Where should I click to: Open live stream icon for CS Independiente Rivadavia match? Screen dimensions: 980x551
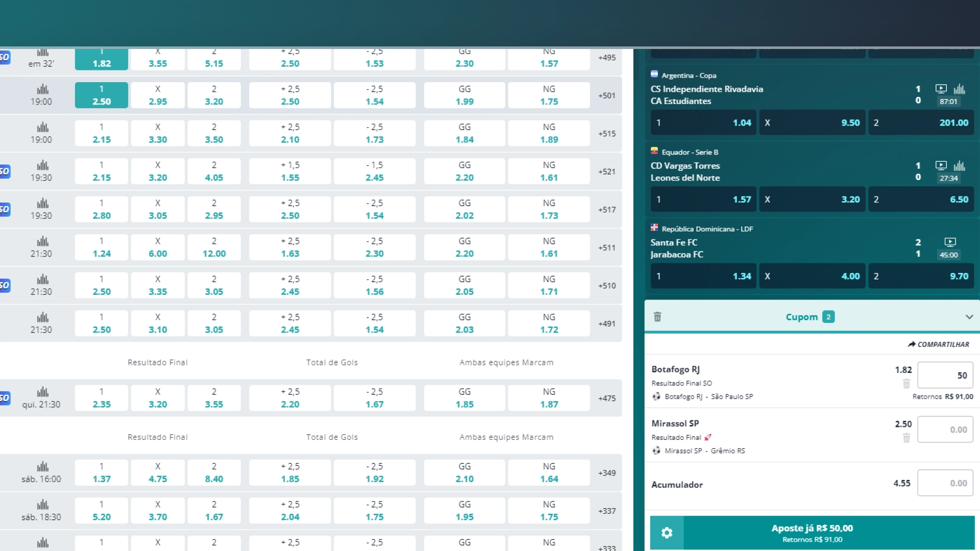point(941,89)
